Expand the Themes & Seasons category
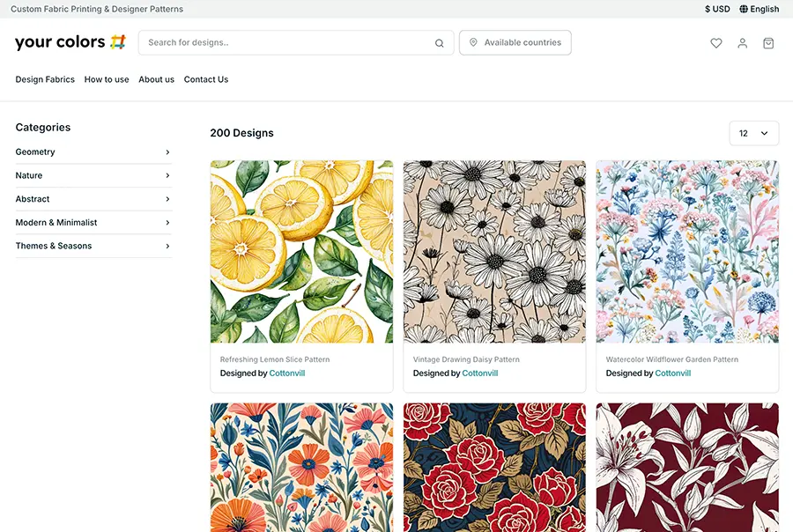The height and width of the screenshot is (532, 793). point(93,246)
